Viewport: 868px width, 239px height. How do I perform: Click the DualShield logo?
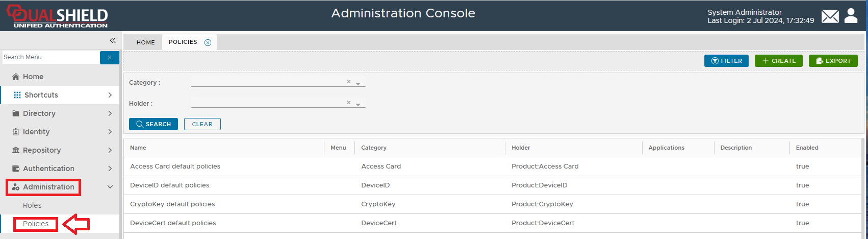click(x=57, y=16)
